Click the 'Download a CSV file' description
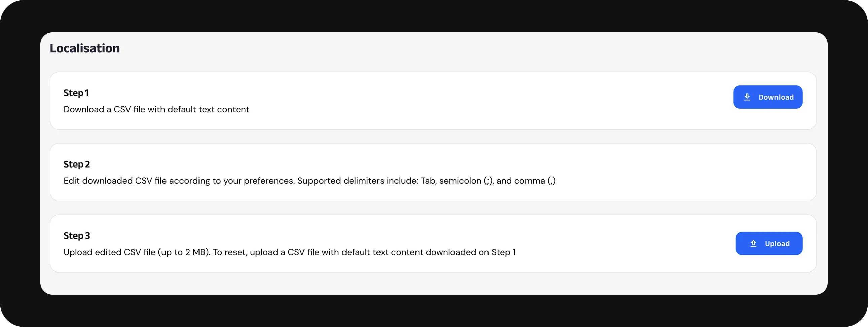 pos(156,109)
